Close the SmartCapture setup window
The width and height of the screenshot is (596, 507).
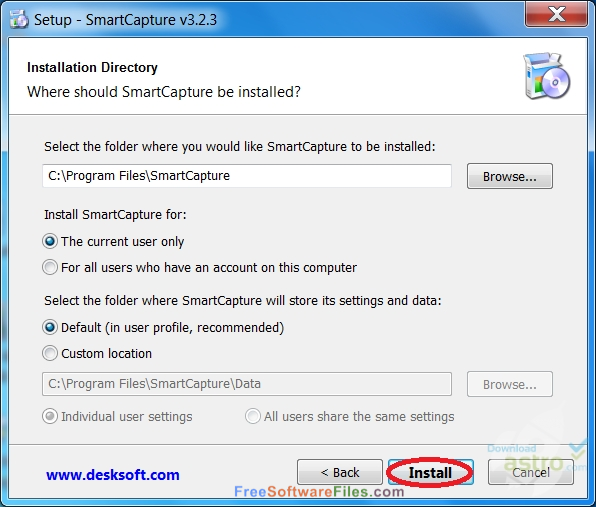(x=556, y=14)
